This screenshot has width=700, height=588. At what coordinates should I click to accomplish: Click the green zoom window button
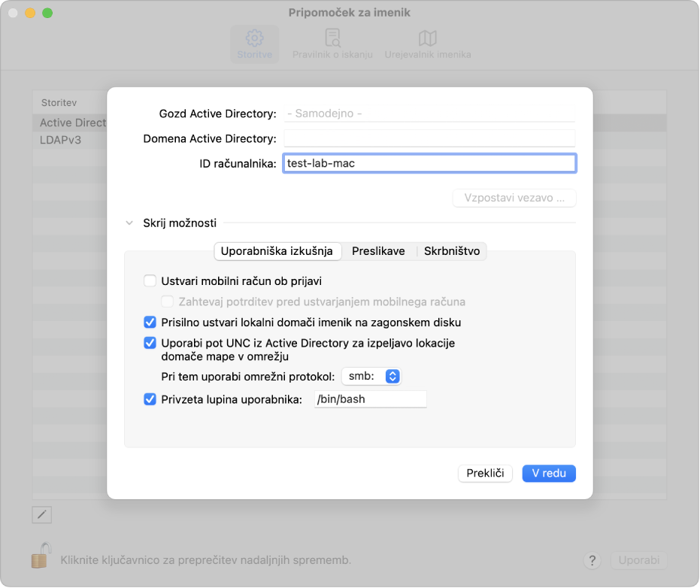point(47,13)
